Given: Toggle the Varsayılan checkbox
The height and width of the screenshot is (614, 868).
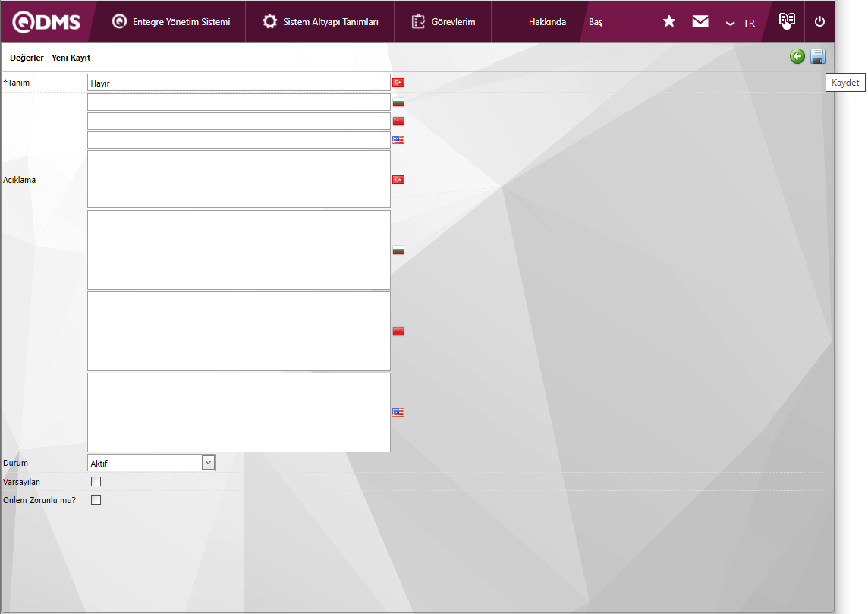Looking at the screenshot, I should pos(96,482).
